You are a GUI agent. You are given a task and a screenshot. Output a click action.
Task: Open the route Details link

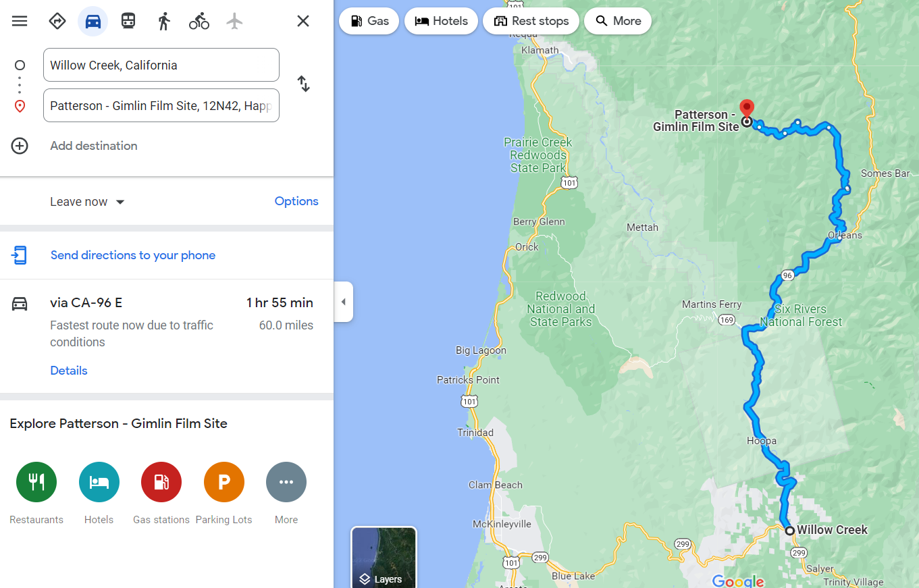pyautogui.click(x=69, y=371)
